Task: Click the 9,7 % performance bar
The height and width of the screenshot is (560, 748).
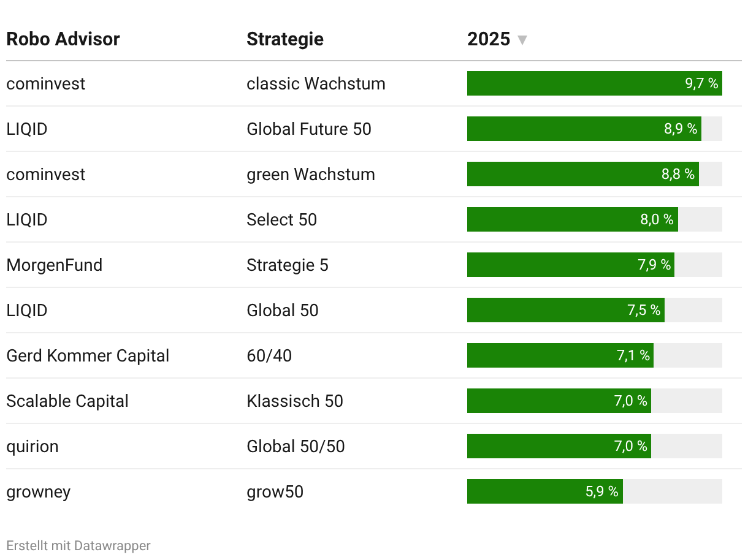Action: tap(593, 83)
